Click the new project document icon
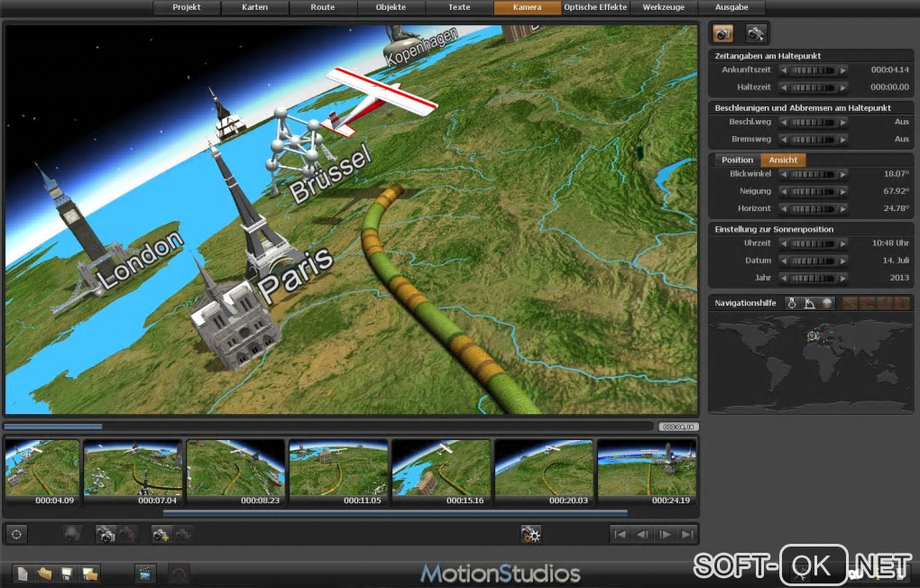 click(x=23, y=574)
